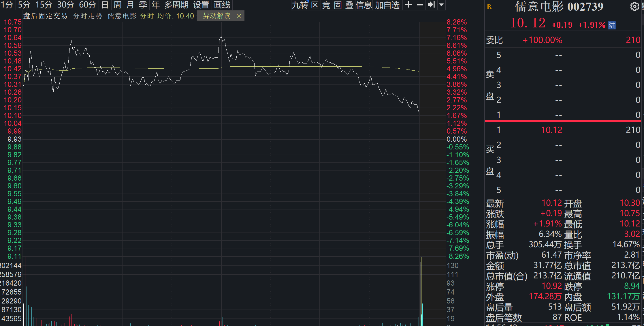Click the 开盘 value 10.30
The image size is (644, 326).
click(630, 203)
